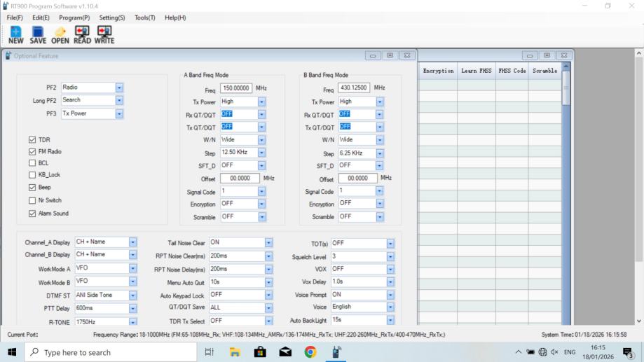Open the Mail app from taskbar

click(x=285, y=352)
